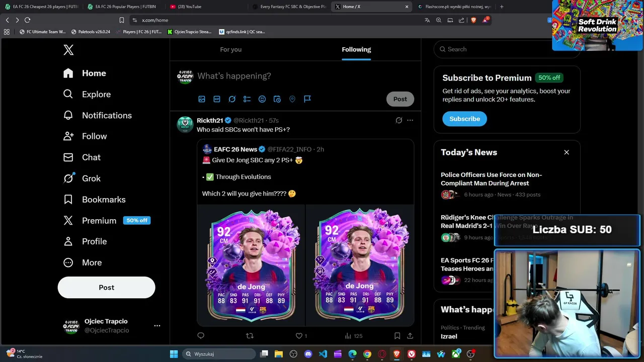
Task: Click the blue Subscribe button
Action: point(464,119)
